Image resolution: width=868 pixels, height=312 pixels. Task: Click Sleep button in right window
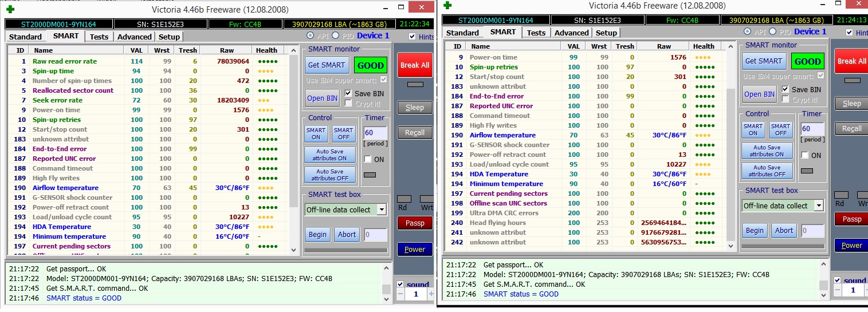click(851, 103)
